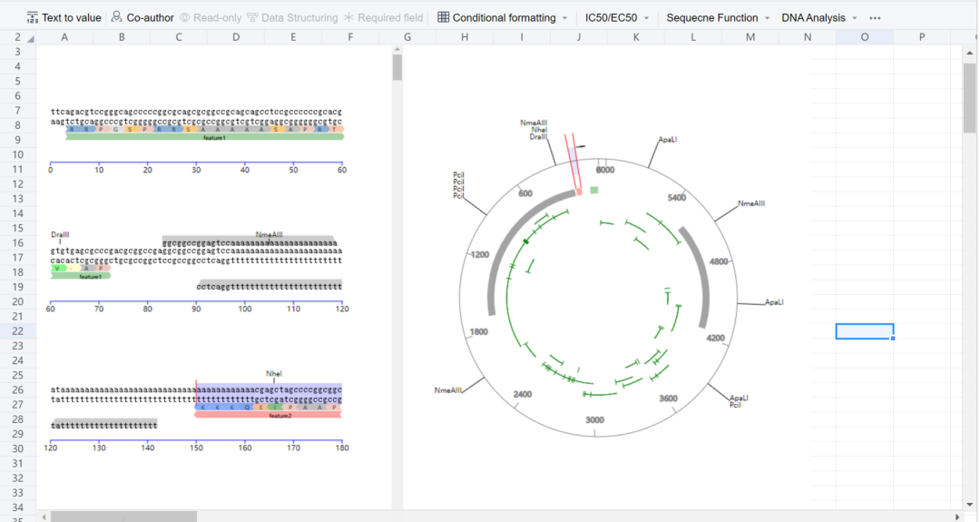Select row 10 header
The width and height of the screenshot is (980, 522).
click(17, 154)
